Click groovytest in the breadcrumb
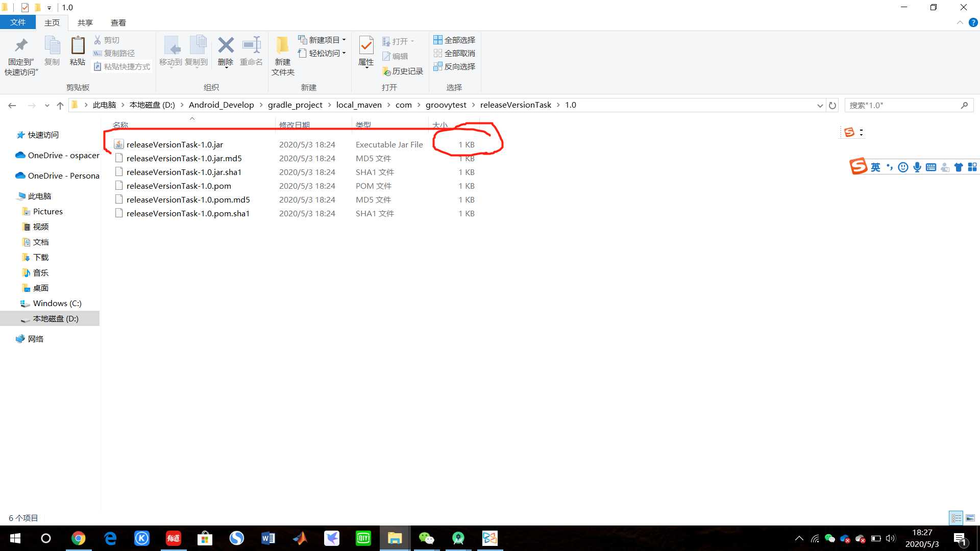The width and height of the screenshot is (980, 551). (x=446, y=105)
